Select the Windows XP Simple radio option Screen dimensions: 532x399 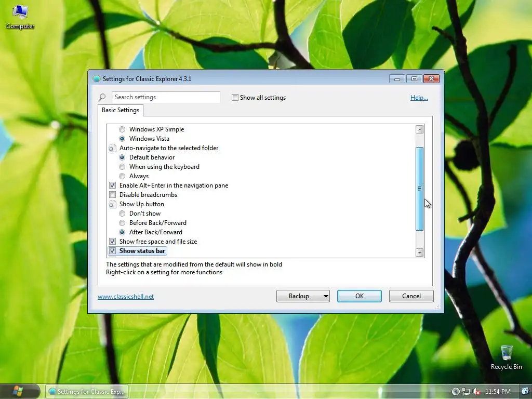(122, 129)
